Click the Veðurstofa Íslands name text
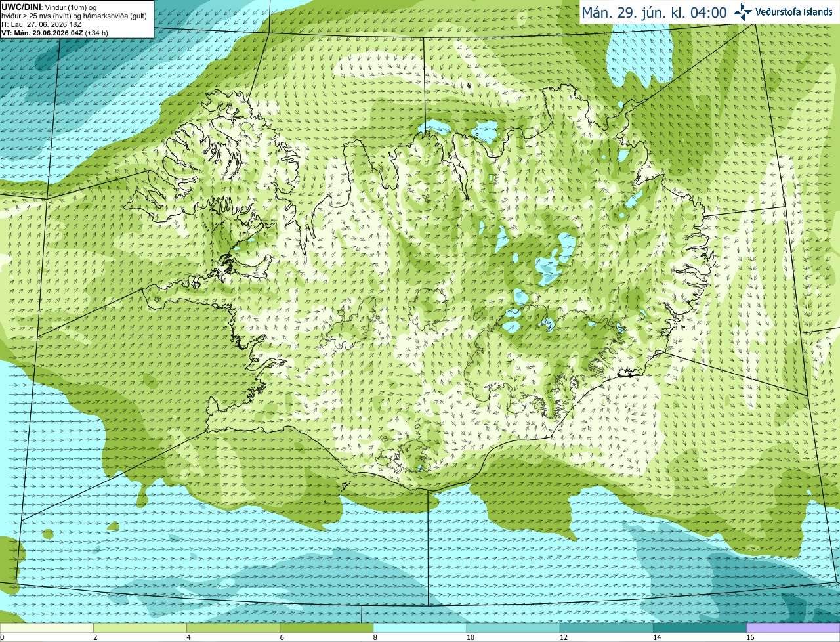Viewport: 840px width, 642px height. coord(794,12)
